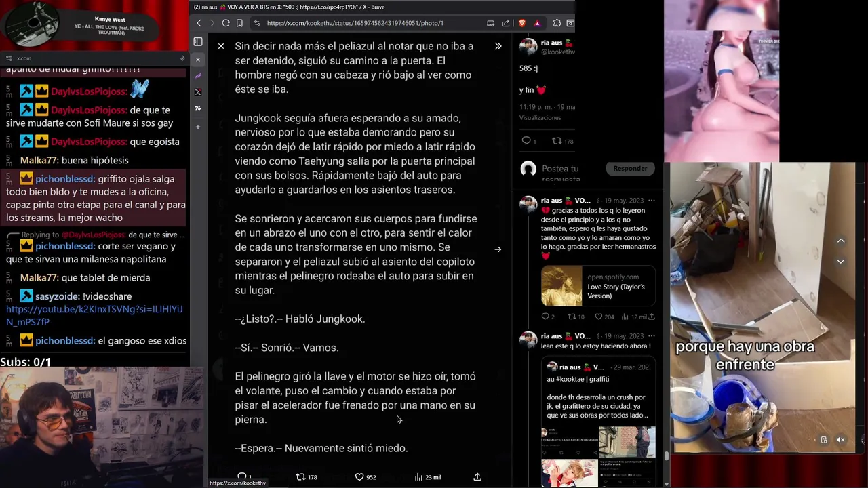Open the wall graffiti image in quoted tweet
This screenshot has height=488, width=868.
coord(627,442)
